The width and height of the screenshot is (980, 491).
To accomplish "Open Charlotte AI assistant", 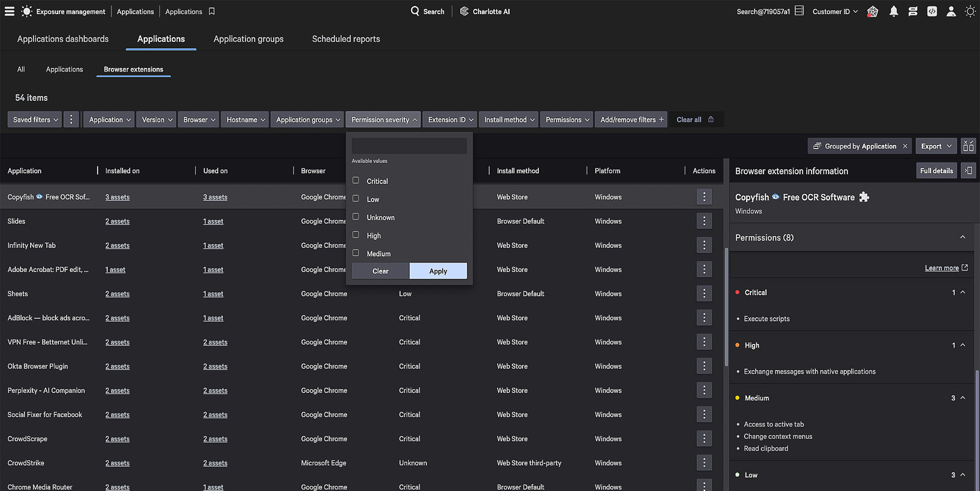I will (x=485, y=11).
